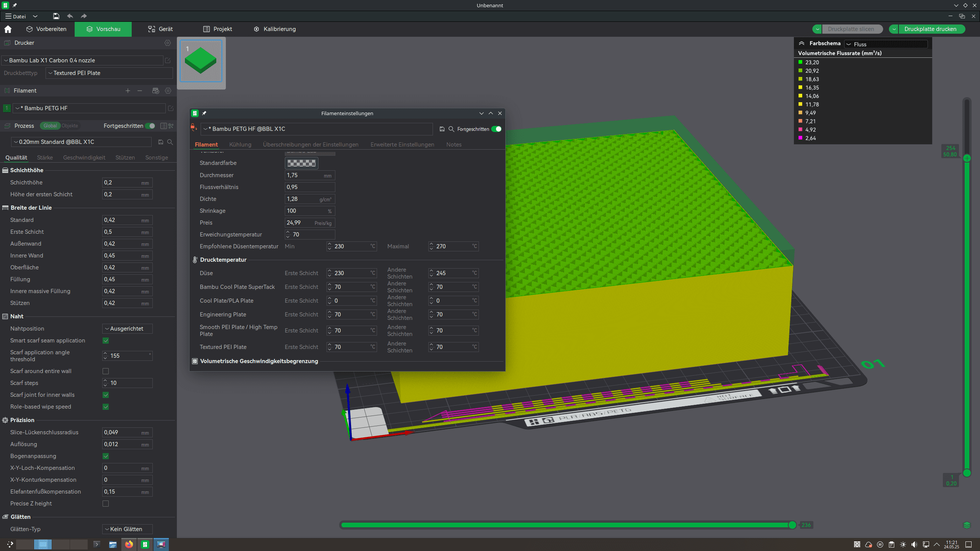The width and height of the screenshot is (980, 551).
Task: Add a filament with the plus icon
Action: click(x=128, y=91)
